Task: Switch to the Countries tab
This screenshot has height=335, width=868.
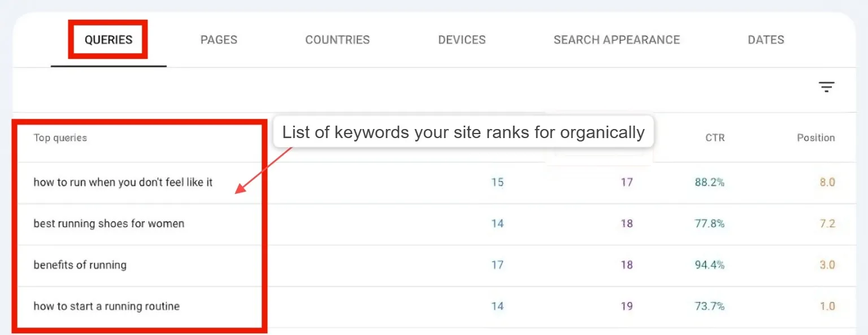Action: (x=337, y=40)
